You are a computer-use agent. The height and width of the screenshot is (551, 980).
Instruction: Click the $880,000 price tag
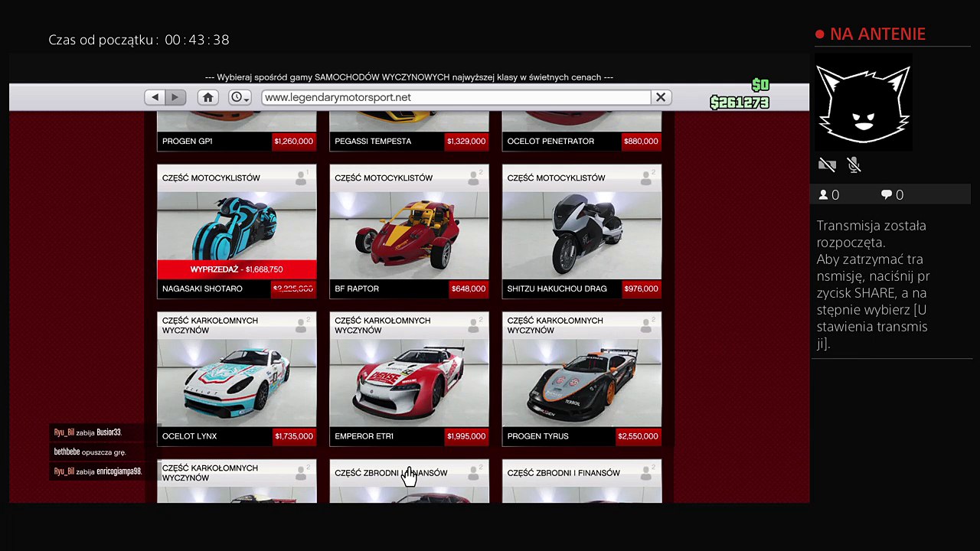[x=641, y=142]
